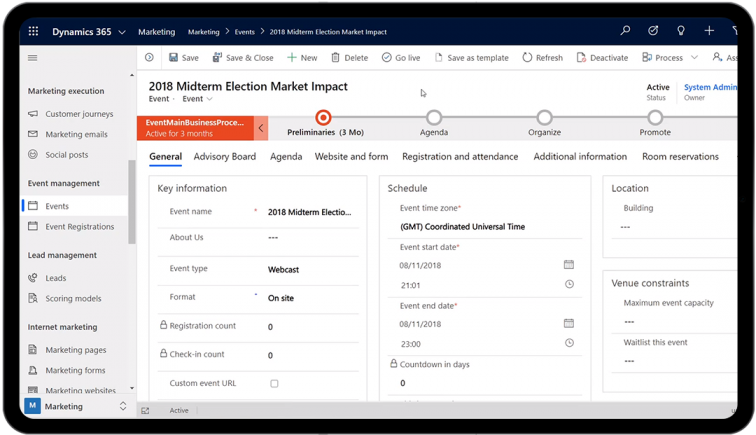Click Save & Close in the toolbar
This screenshot has width=756, height=435.
(x=241, y=58)
